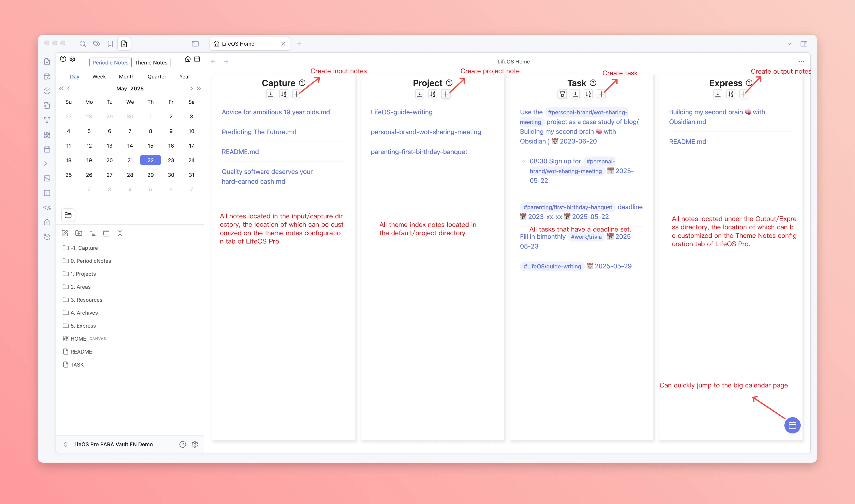Click the bookmark icon in top toolbar
The width and height of the screenshot is (855, 504).
pos(110,44)
